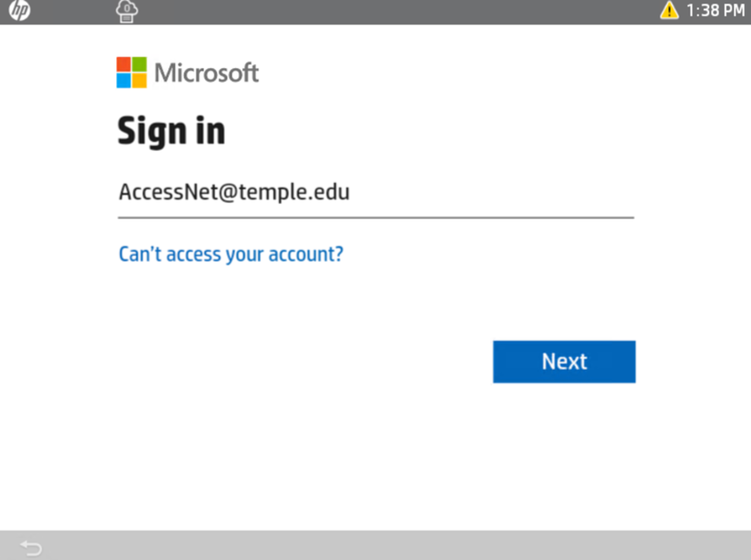
Task: Click the underline beneath the email field
Action: [376, 218]
